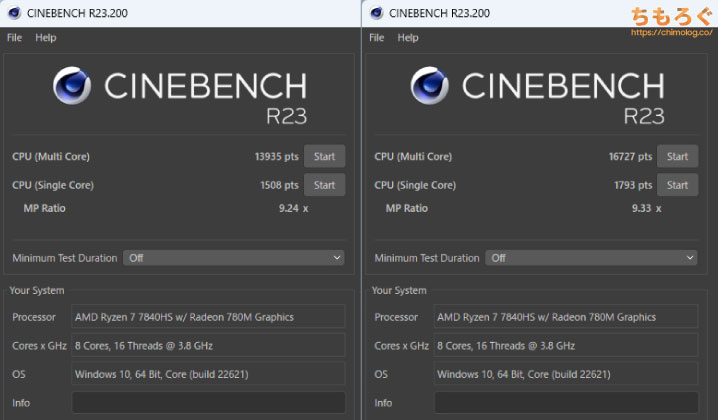Open File menu in left Cinebench window
Viewport: 718px width, 420px height.
tap(14, 38)
